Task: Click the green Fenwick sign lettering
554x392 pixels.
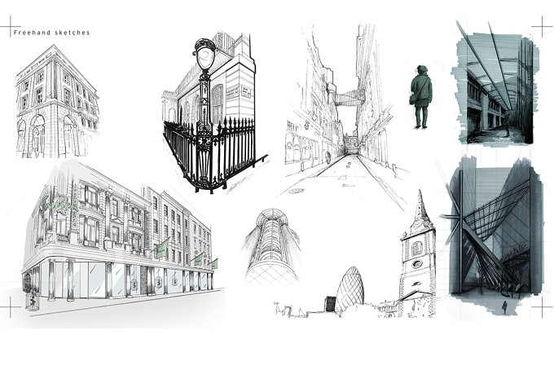Action: coord(59,206)
